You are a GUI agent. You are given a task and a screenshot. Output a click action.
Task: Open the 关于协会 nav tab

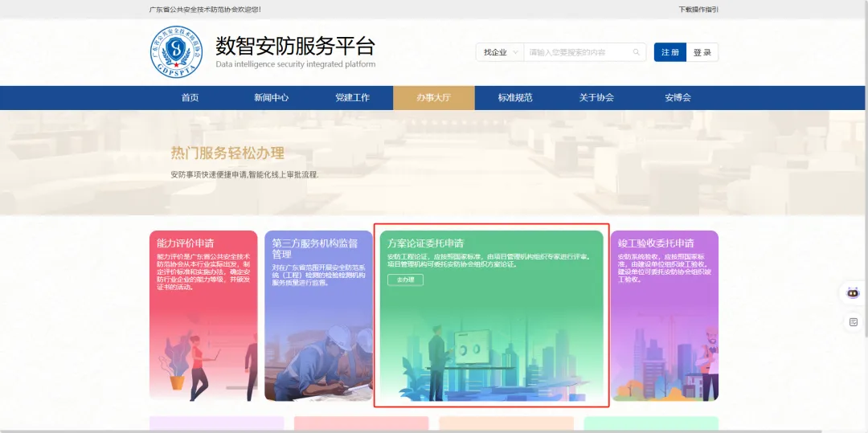pos(596,98)
